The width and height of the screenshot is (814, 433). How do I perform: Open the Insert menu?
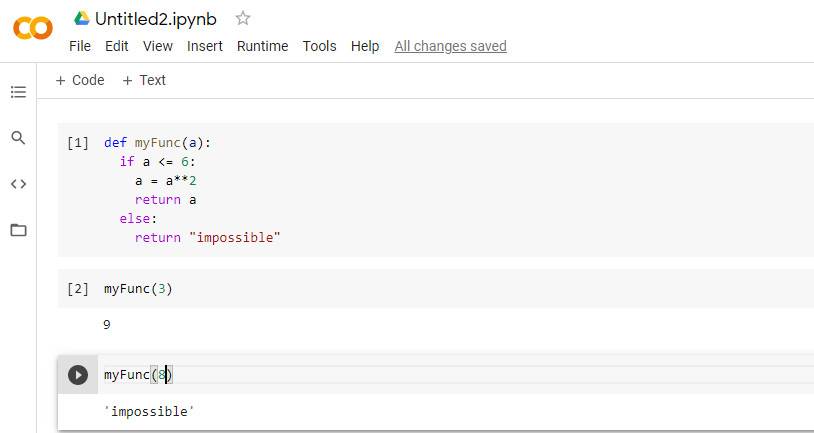point(205,46)
